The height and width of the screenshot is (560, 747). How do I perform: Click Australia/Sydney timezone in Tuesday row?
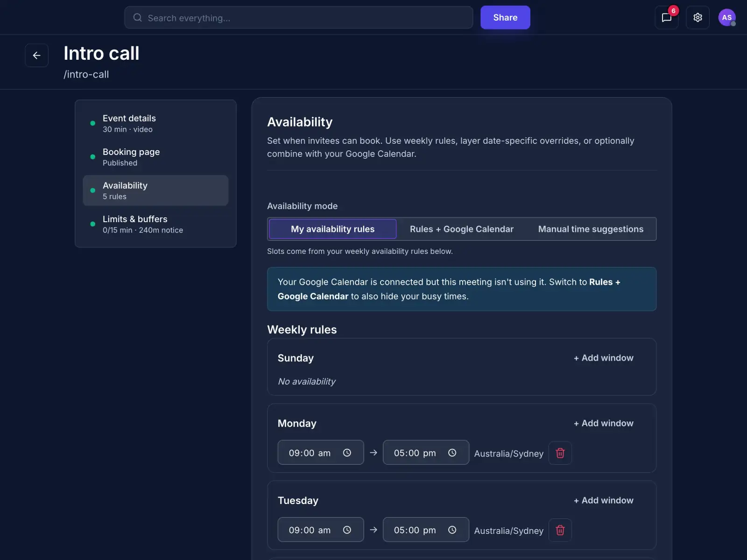509,531
